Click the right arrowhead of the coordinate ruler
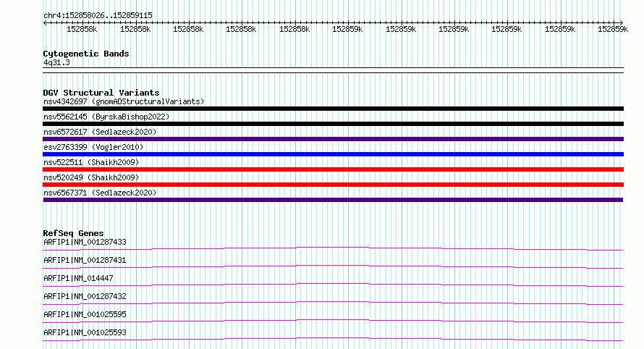 point(622,23)
